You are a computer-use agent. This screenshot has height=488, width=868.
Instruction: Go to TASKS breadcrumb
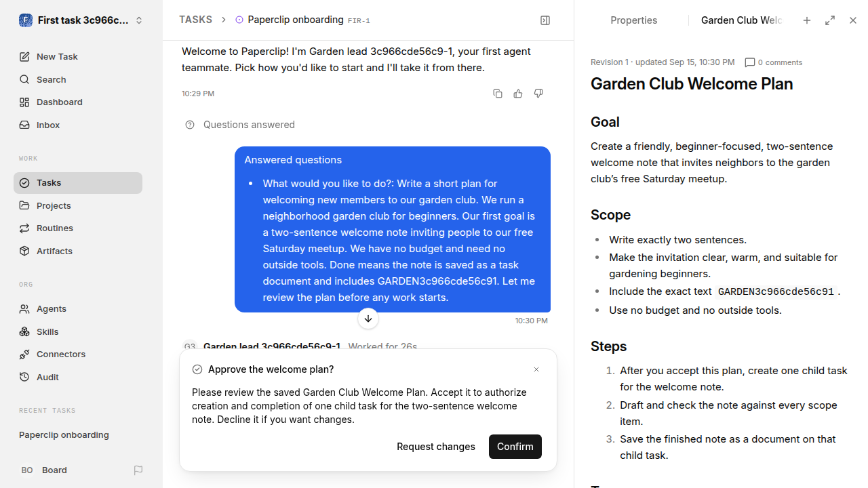pyautogui.click(x=195, y=20)
